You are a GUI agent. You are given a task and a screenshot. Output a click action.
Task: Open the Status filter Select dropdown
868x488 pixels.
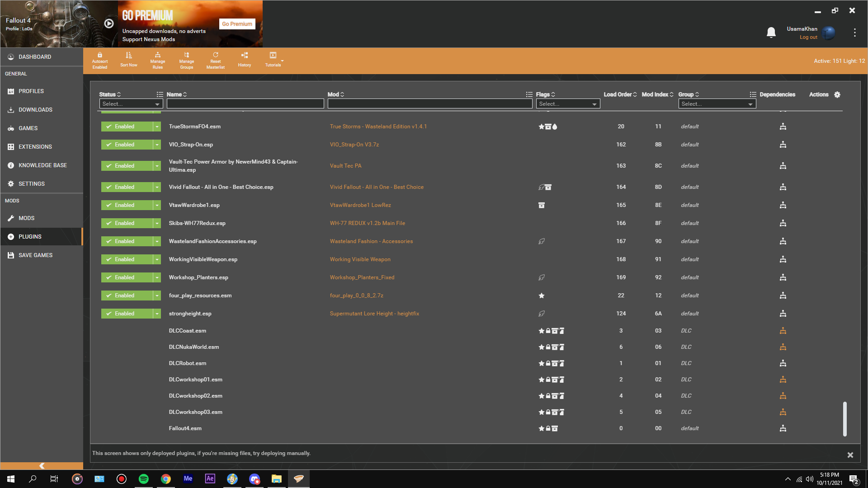[x=131, y=104]
